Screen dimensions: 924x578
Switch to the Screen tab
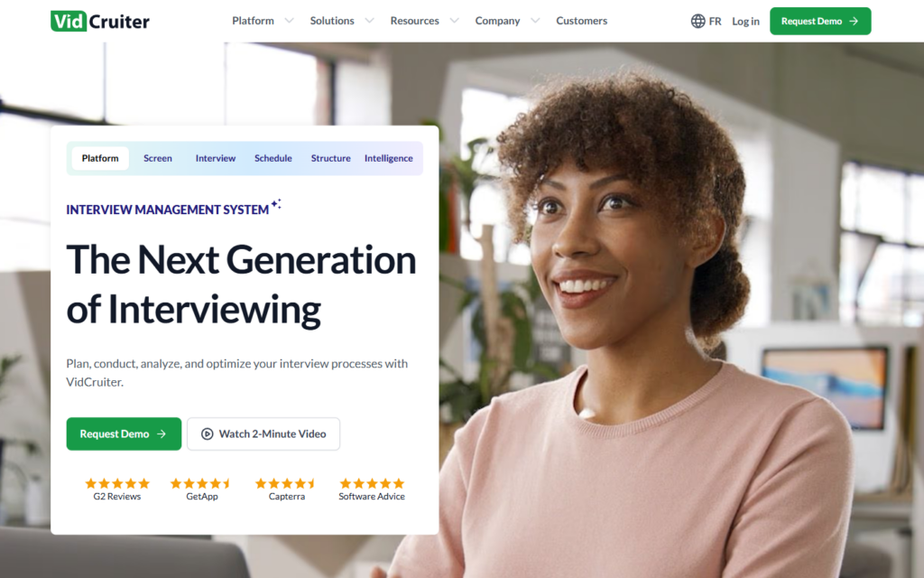(x=158, y=158)
